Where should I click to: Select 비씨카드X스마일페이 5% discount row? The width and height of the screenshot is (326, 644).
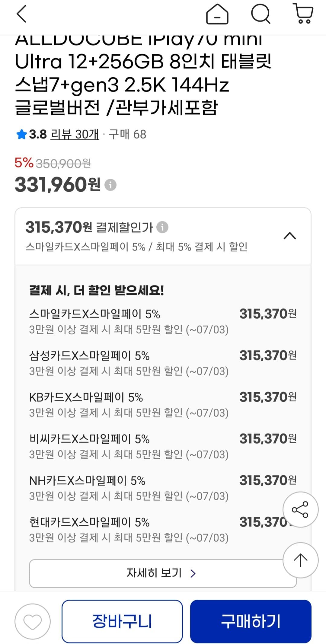click(x=163, y=447)
